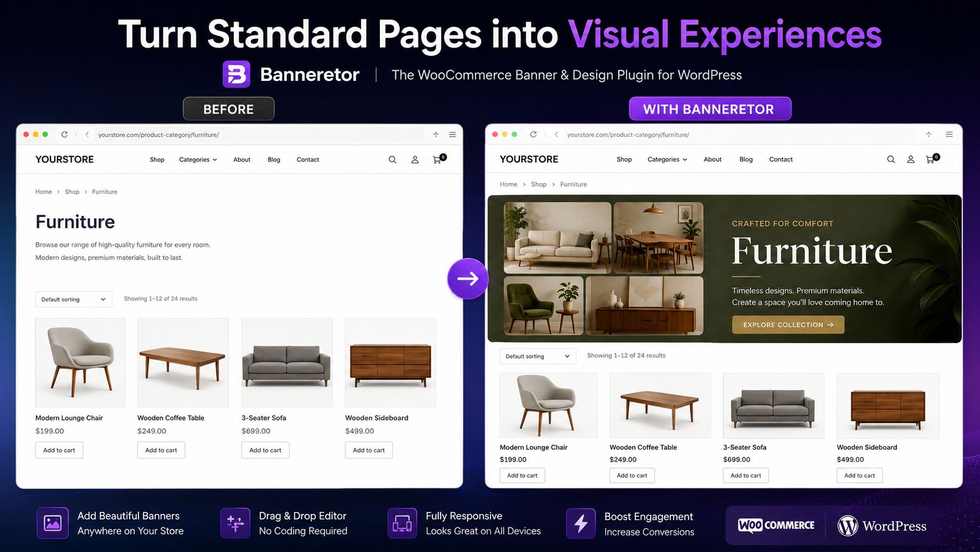
Task: Open Wooden Coffee Table image in the Before window
Action: tap(183, 363)
